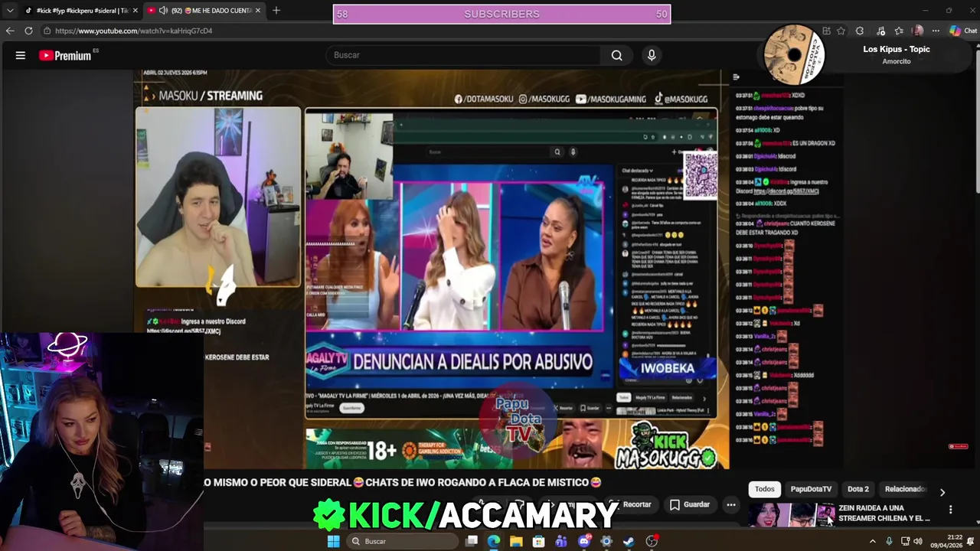Viewport: 980px width, 551px height.
Task: Open Microsoft Store from the taskbar
Action: coord(539,541)
